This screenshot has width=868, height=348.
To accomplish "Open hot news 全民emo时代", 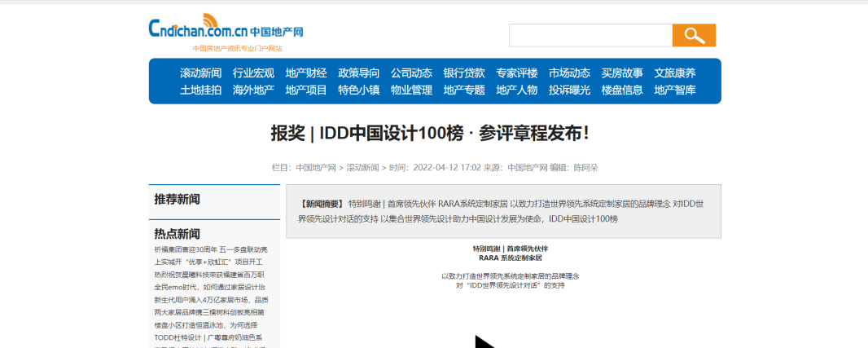I will 210,287.
